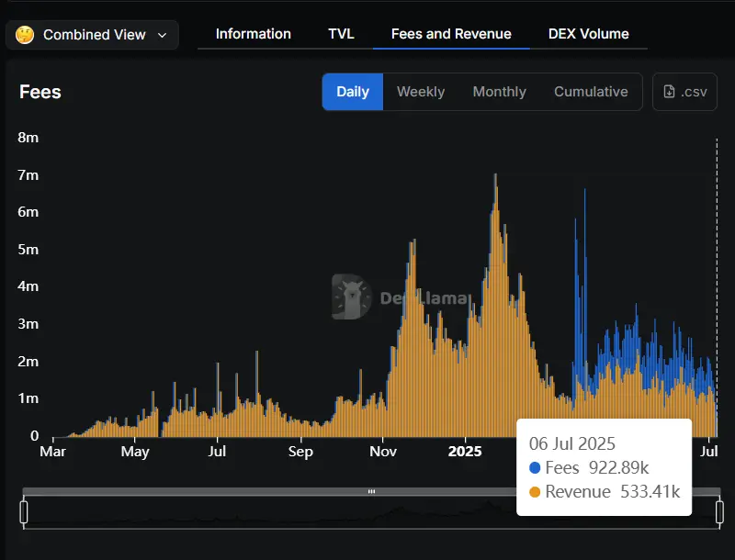Select the Daily interval option

click(353, 92)
